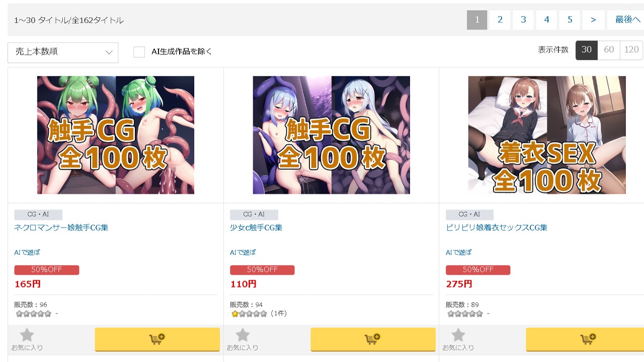This screenshot has height=362, width=644.
Task: Jump to page 5
Action: coord(570,20)
